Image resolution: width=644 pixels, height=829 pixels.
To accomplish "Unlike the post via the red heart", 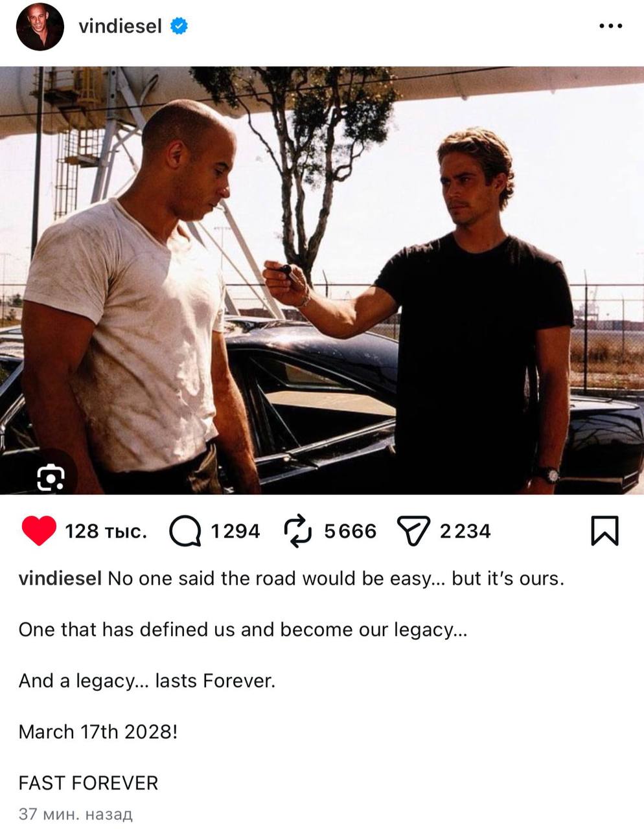I will coord(39,531).
